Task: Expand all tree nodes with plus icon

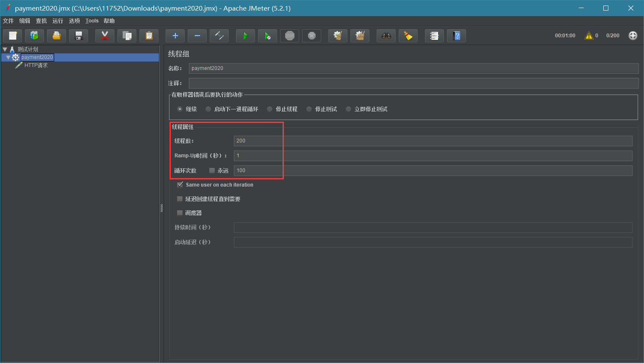Action: pos(175,36)
